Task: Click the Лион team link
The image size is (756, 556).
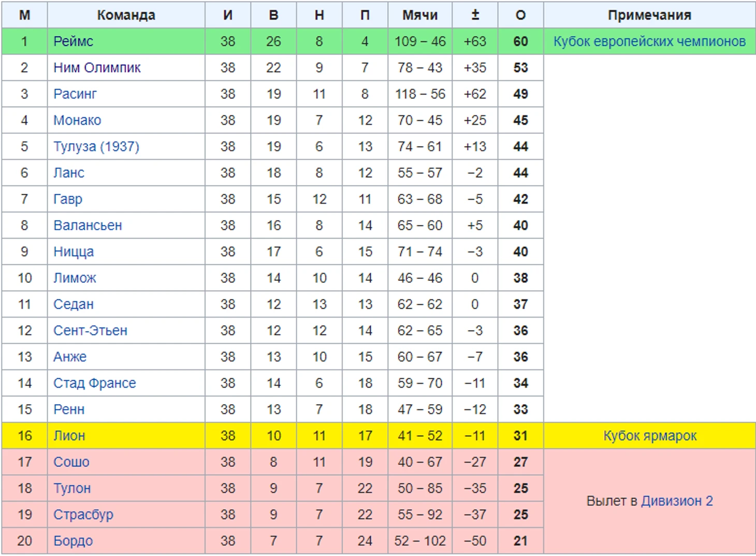Action: point(69,436)
